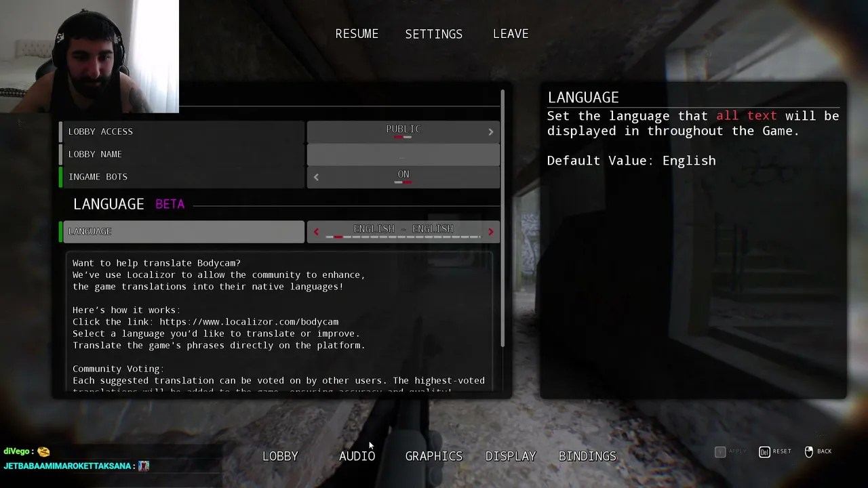Open the Bindings tab
The image size is (868, 488).
pos(587,456)
